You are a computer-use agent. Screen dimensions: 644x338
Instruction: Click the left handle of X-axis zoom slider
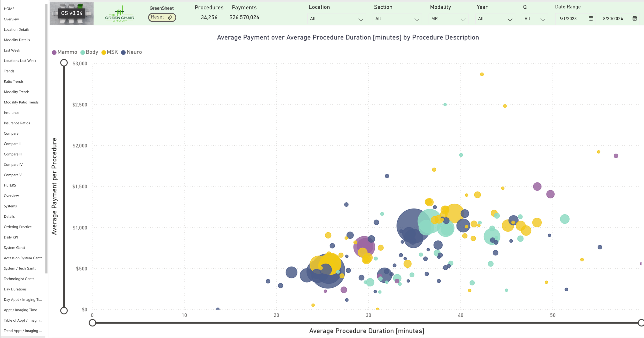[92, 323]
